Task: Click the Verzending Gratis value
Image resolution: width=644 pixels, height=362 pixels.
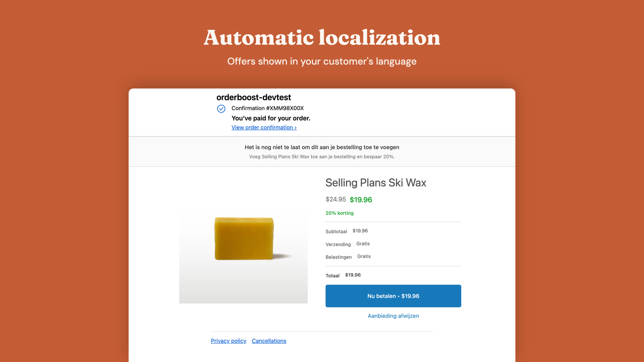Action: pos(363,244)
